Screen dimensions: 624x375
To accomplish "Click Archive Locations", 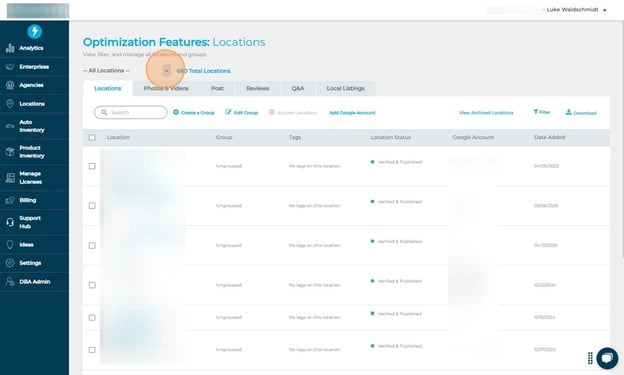I will pos(292,113).
